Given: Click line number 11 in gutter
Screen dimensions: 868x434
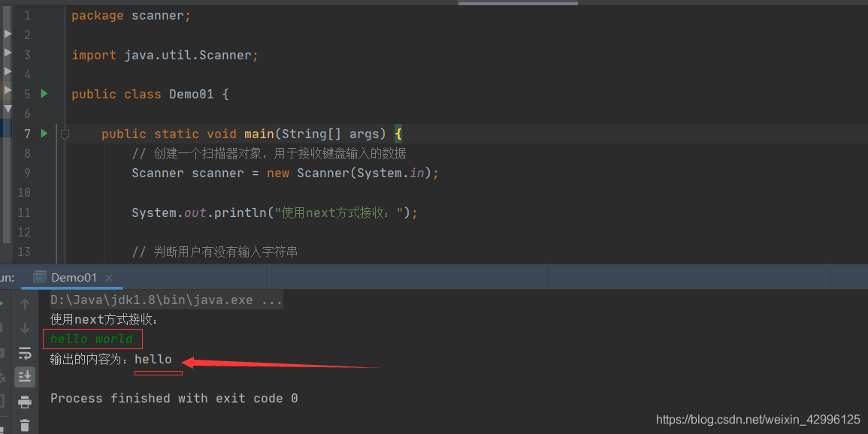Looking at the screenshot, I should coord(24,212).
